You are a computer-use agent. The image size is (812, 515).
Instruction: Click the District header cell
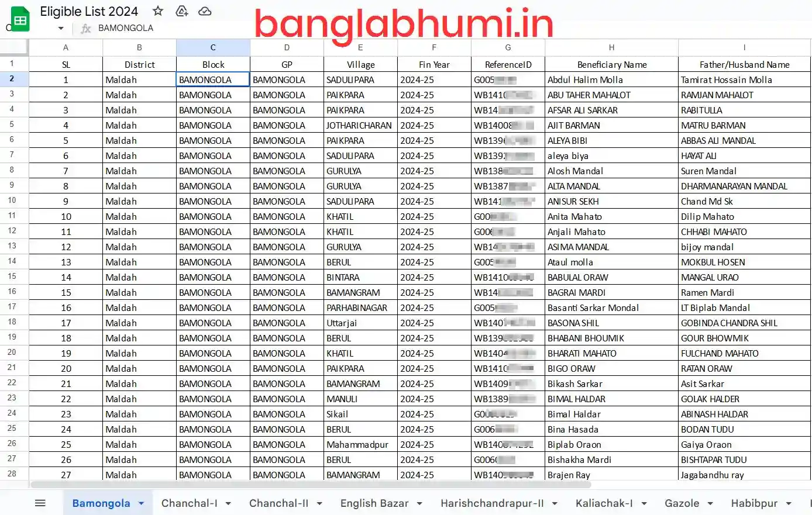pos(139,64)
